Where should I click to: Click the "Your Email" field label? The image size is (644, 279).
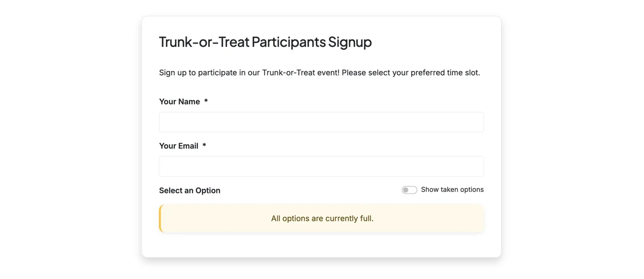(179, 146)
